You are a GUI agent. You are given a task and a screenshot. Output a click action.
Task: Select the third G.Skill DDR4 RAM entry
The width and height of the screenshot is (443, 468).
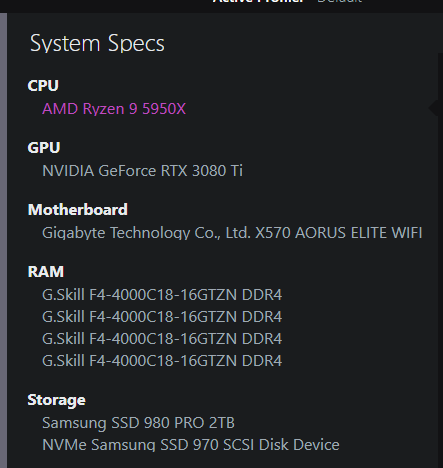coord(162,339)
